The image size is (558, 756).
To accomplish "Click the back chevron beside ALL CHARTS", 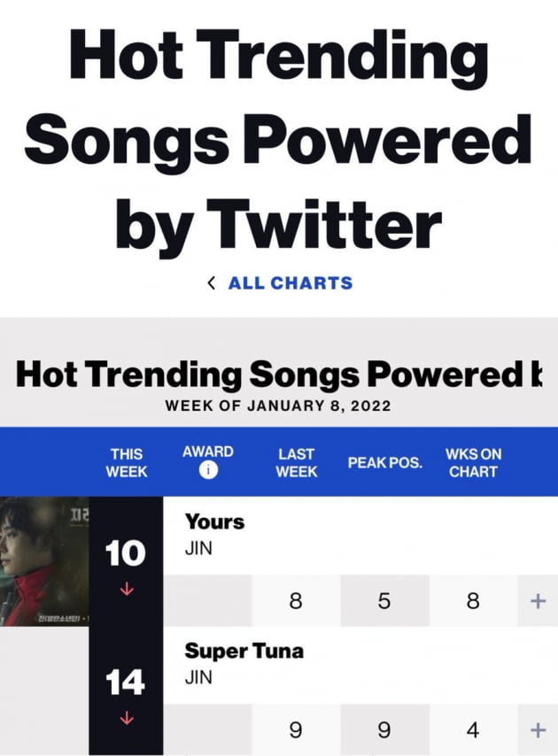I will click(211, 283).
